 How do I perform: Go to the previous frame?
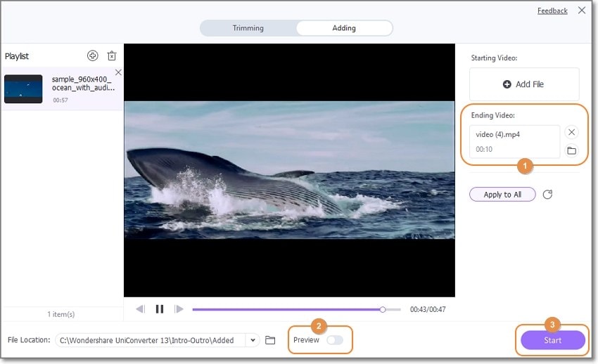pos(140,308)
